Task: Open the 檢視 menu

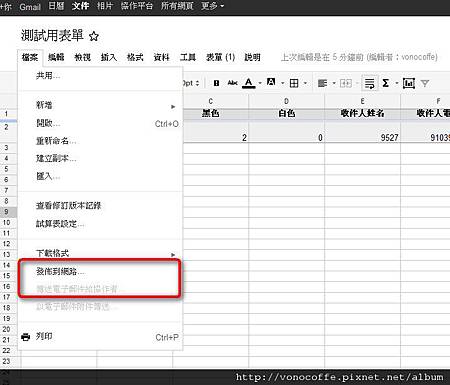Action: pos(82,57)
